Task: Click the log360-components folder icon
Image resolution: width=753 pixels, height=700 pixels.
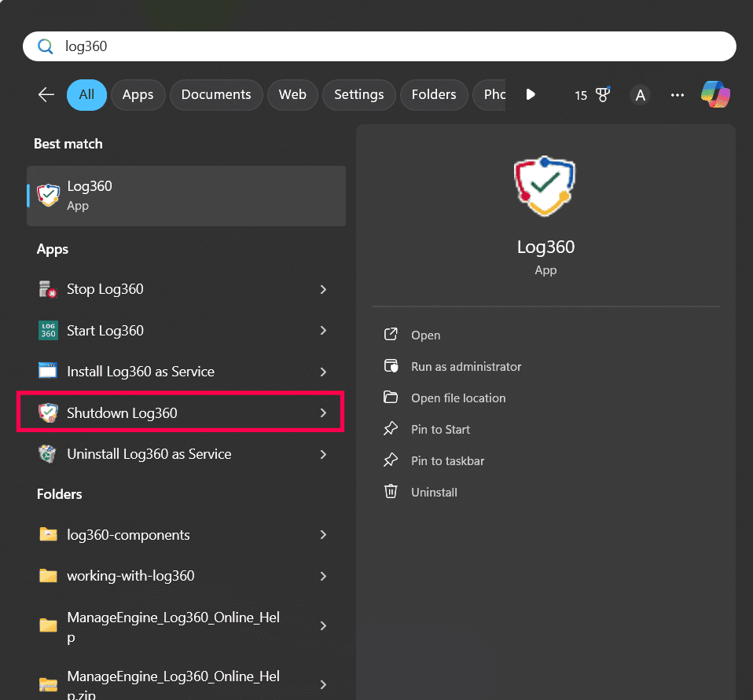Action: tap(48, 534)
